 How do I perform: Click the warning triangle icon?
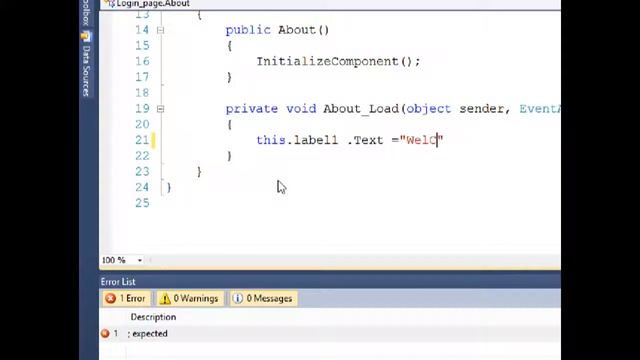[165, 299]
